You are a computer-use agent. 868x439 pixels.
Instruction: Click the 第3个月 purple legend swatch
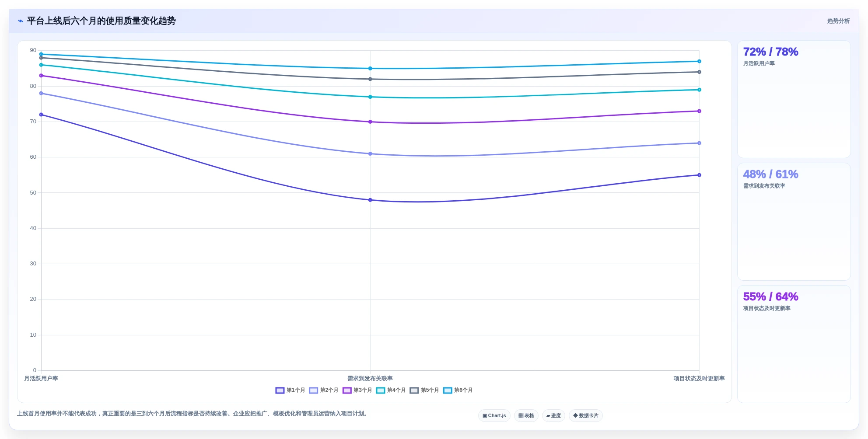click(347, 390)
